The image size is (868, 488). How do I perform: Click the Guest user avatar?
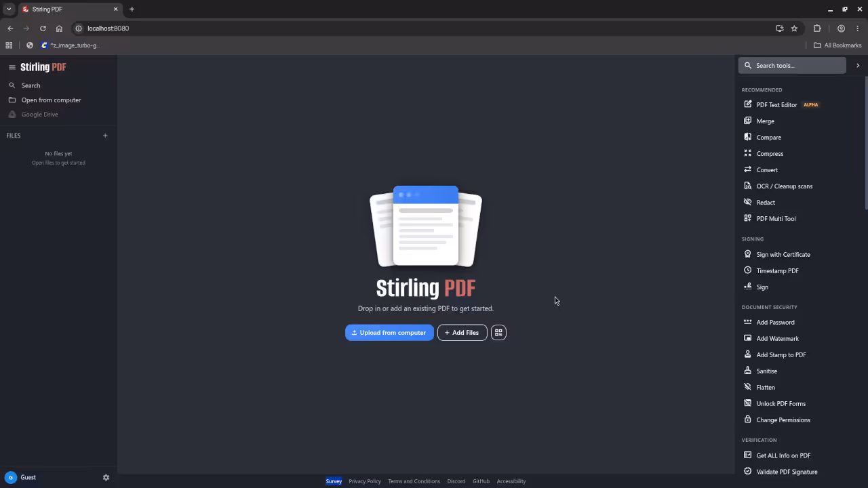point(11,477)
